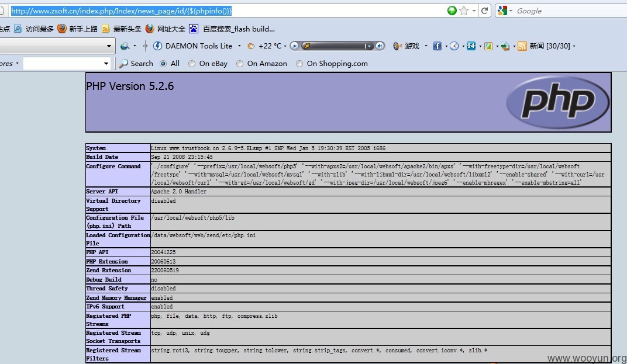Click the orange RSS news icon
Viewport: 627px width, 364px height.
tap(522, 46)
